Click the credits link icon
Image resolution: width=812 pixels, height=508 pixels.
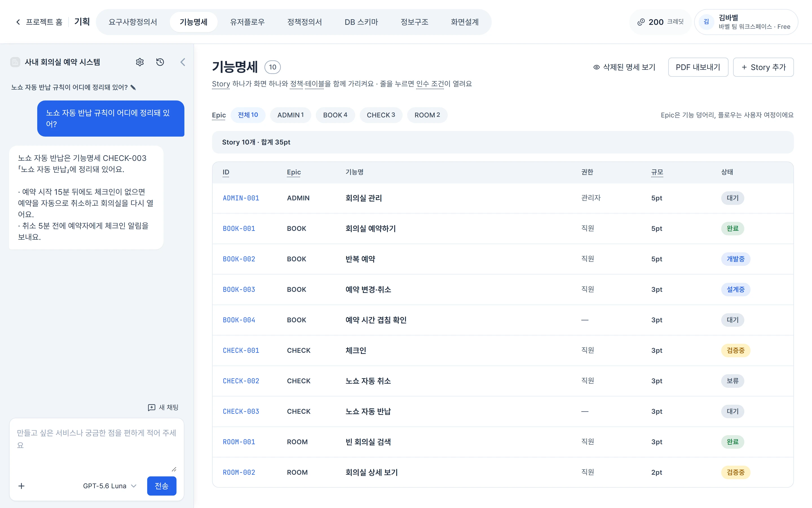pos(641,22)
